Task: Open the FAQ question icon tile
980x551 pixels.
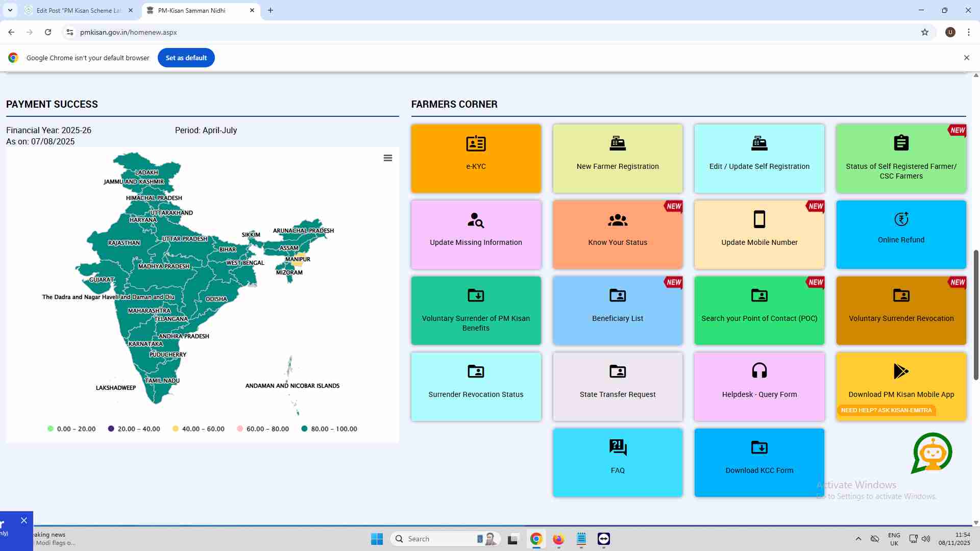Action: click(618, 447)
